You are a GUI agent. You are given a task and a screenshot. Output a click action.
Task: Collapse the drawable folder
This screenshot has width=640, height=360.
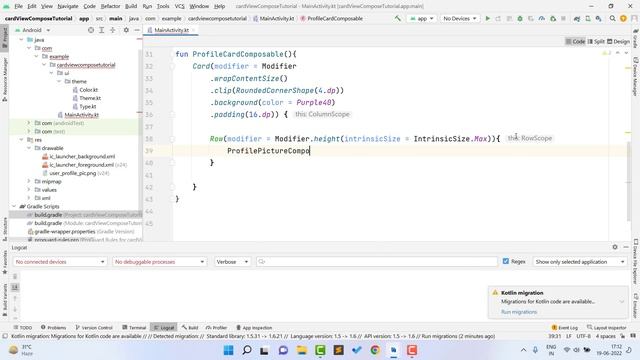[29, 148]
